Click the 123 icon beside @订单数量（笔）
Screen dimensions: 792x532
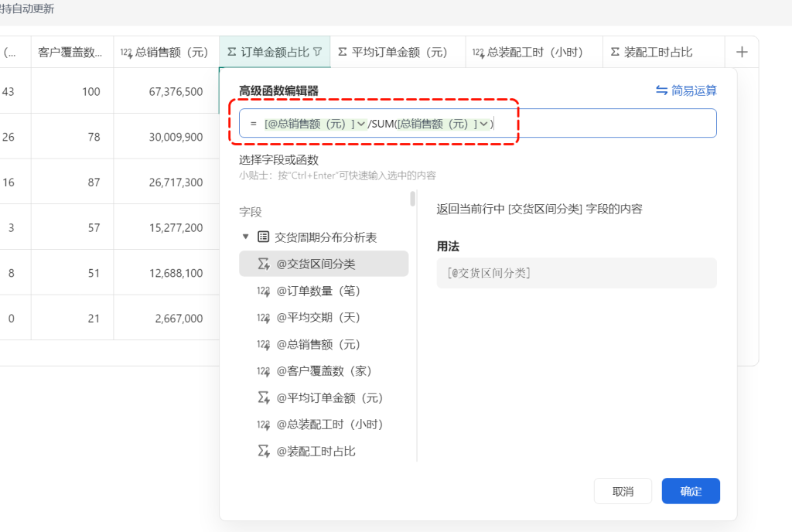pyautogui.click(x=263, y=292)
